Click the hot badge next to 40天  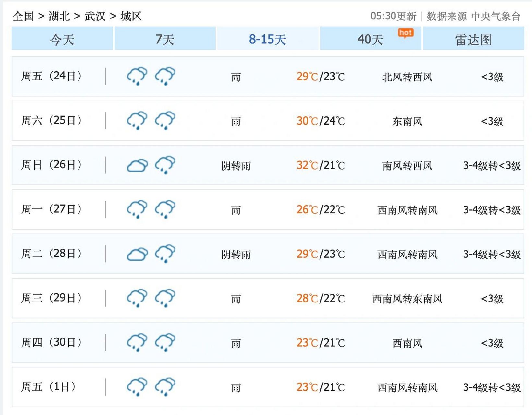pos(406,32)
